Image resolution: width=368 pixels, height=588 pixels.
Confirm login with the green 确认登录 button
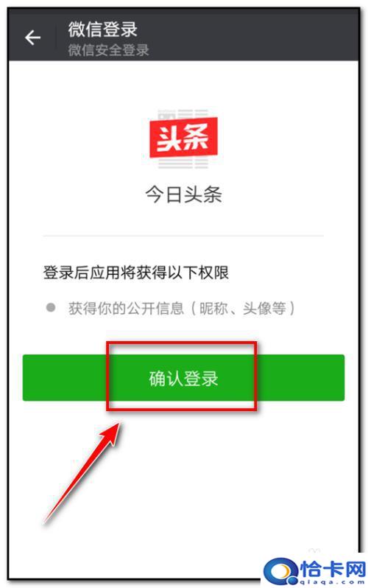click(183, 377)
